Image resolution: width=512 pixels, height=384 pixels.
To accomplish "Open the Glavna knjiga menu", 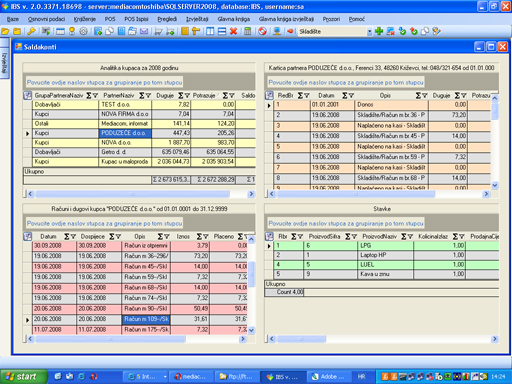I will point(234,19).
